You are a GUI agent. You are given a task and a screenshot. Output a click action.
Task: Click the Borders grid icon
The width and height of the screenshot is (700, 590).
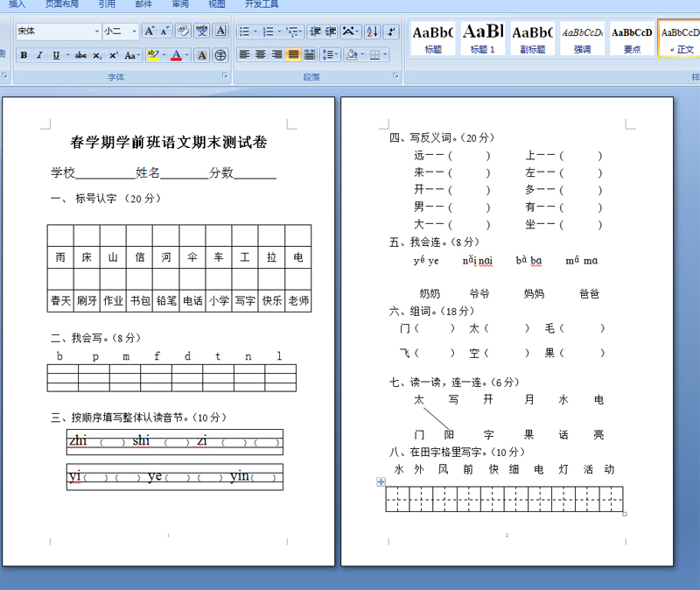click(x=375, y=55)
